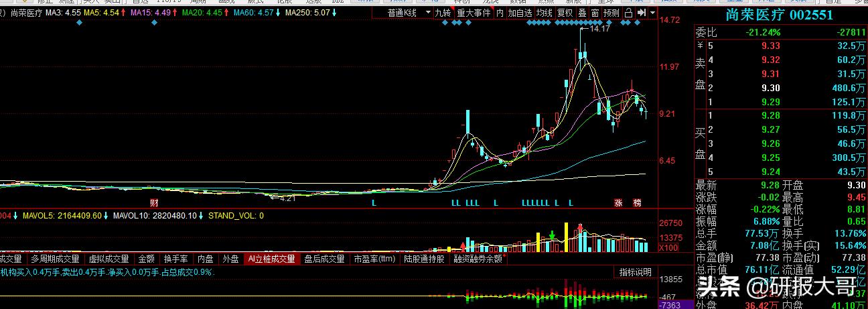
Task: Toggle the 九转 indicator
Action: click(443, 13)
